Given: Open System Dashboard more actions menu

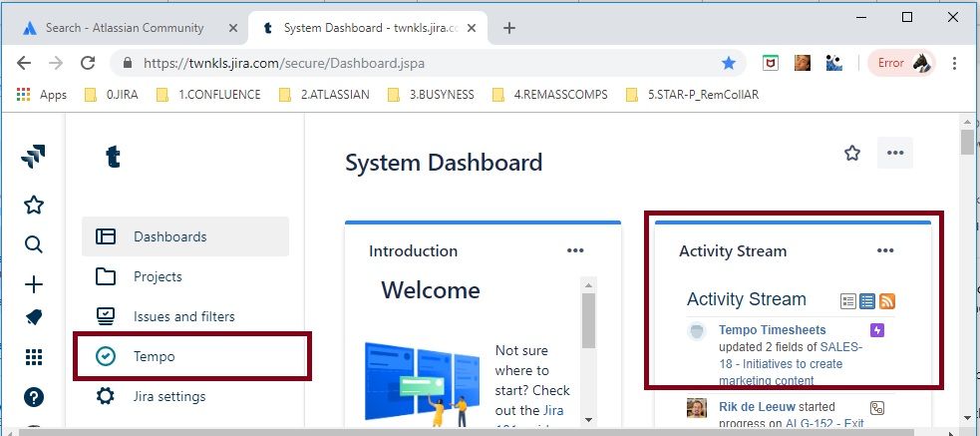Looking at the screenshot, I should coord(895,153).
